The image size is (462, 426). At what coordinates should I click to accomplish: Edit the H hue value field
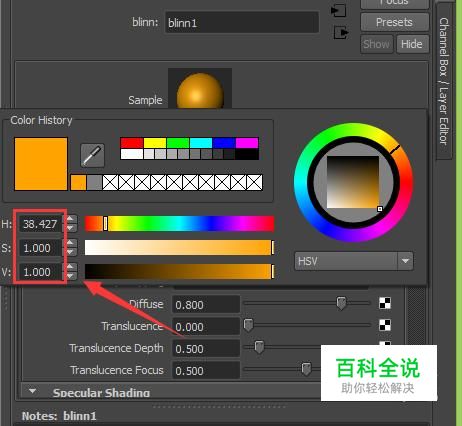pos(41,224)
